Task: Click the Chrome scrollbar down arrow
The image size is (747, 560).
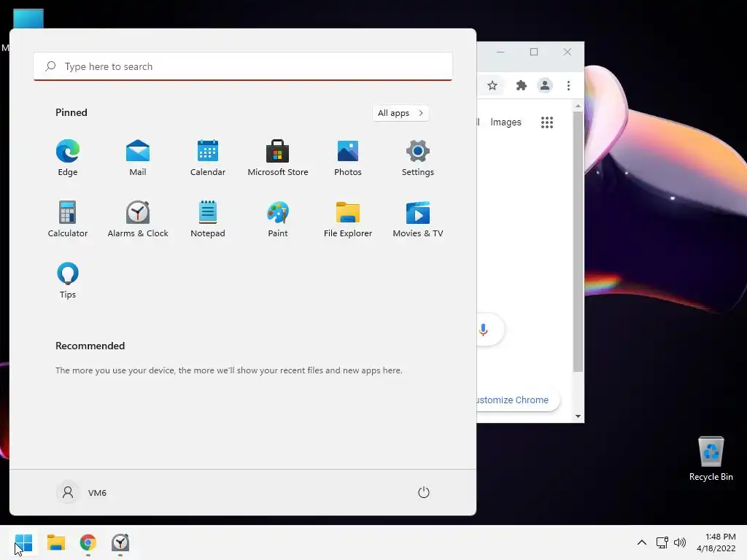Action: 578,416
